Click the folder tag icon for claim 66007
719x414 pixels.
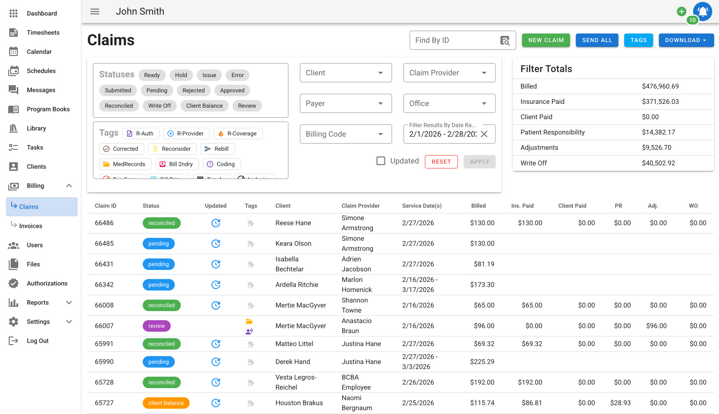[249, 321]
